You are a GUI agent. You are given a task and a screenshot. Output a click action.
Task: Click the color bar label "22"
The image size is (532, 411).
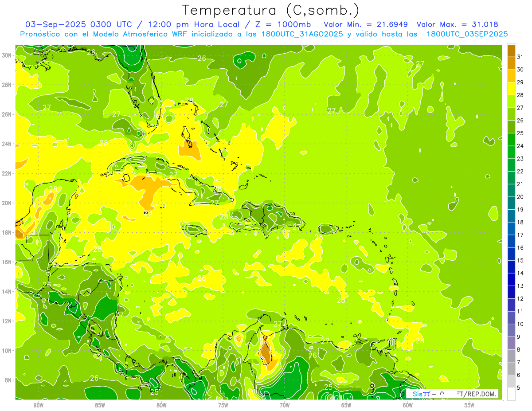(520, 171)
